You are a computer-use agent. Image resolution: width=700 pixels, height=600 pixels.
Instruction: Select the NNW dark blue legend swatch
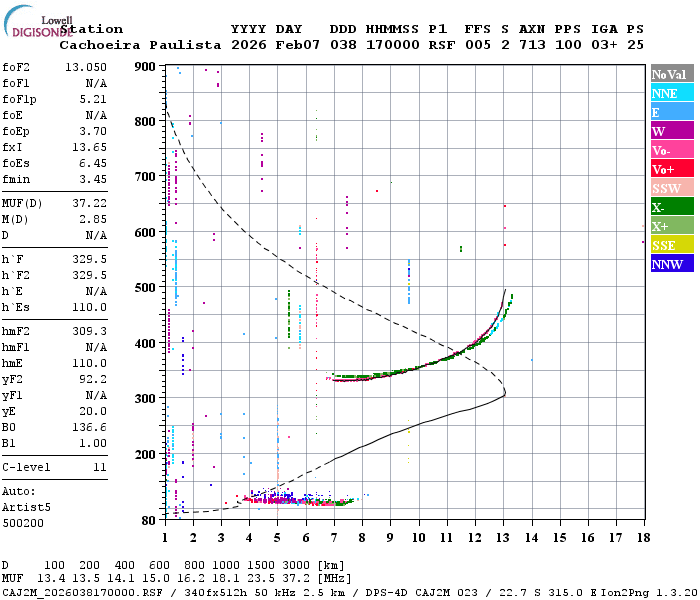click(x=672, y=264)
